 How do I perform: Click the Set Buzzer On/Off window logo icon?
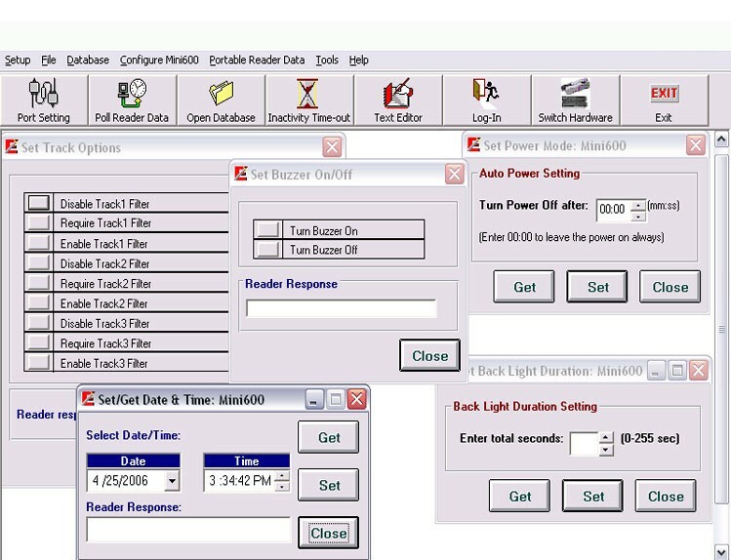(x=241, y=174)
